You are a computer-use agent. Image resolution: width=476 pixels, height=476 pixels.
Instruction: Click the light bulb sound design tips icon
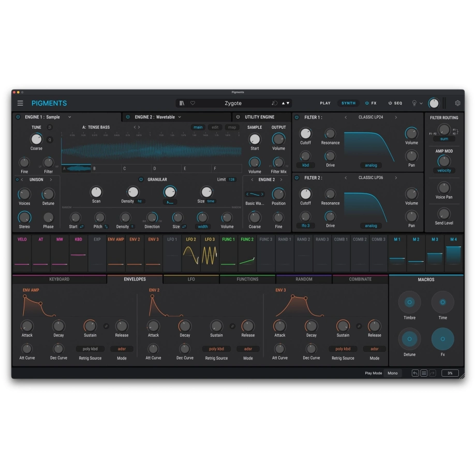[414, 103]
